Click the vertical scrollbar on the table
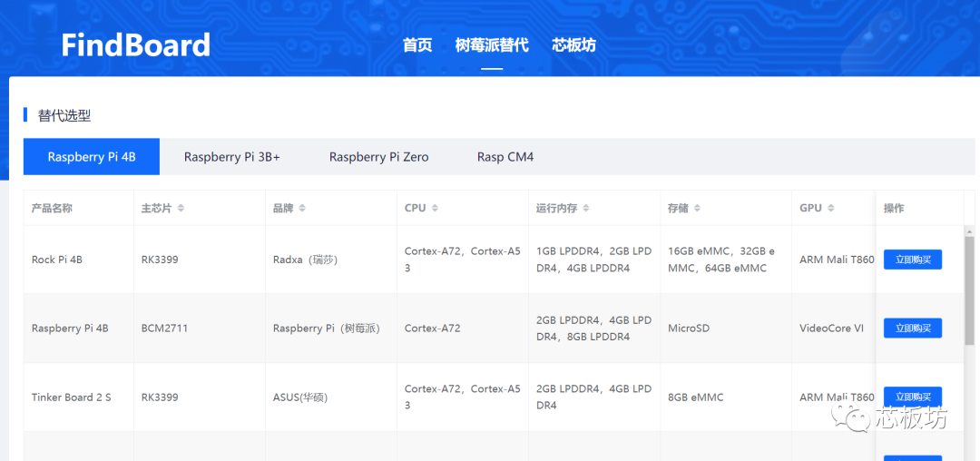 click(x=971, y=309)
